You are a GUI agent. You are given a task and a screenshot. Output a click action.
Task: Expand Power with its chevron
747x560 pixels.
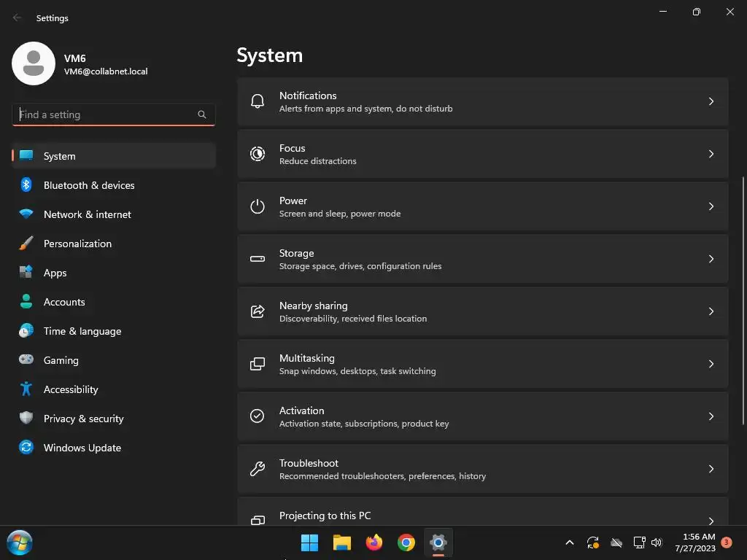[x=711, y=206]
